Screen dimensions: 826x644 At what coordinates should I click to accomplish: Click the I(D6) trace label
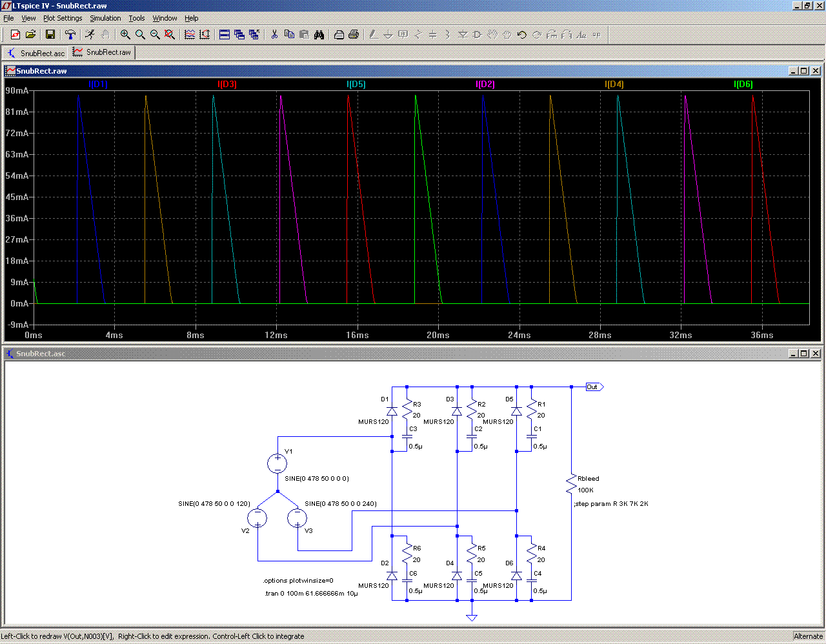tap(743, 85)
